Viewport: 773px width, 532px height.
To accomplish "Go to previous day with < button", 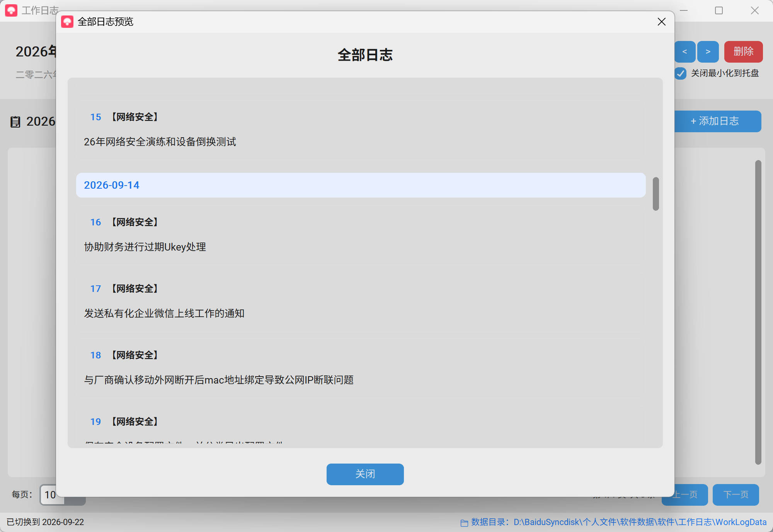I will 685,51.
